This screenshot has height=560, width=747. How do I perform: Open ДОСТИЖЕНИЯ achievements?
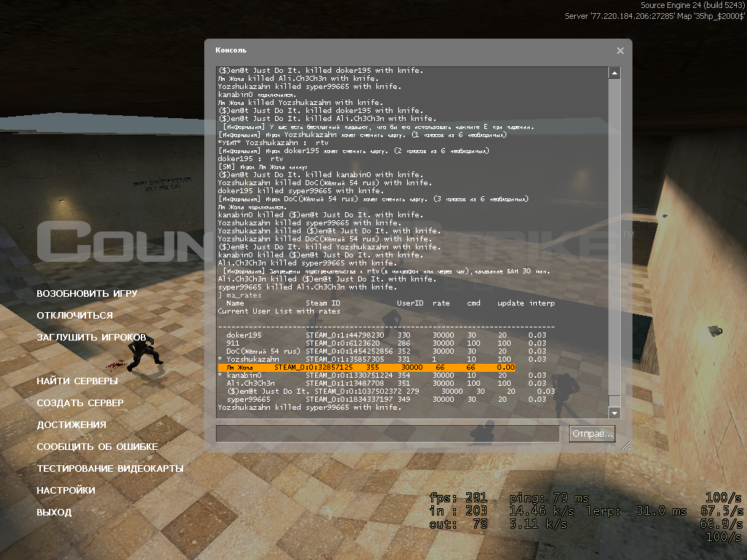(71, 425)
